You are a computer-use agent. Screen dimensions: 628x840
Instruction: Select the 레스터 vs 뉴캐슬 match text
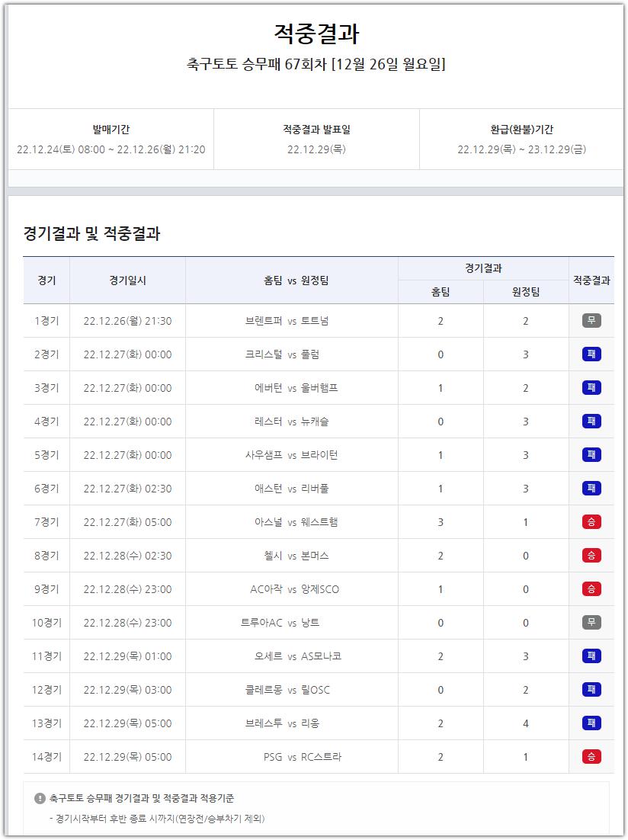point(292,422)
